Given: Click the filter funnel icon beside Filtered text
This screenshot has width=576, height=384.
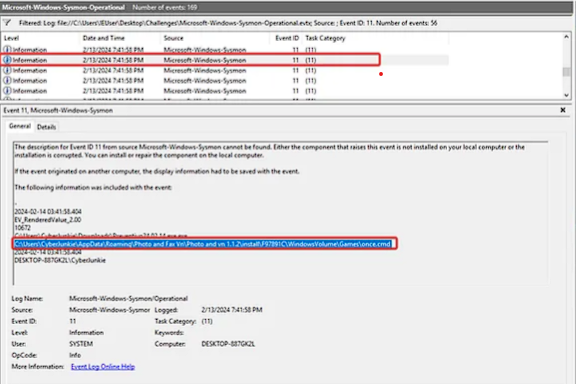Looking at the screenshot, I should point(7,23).
